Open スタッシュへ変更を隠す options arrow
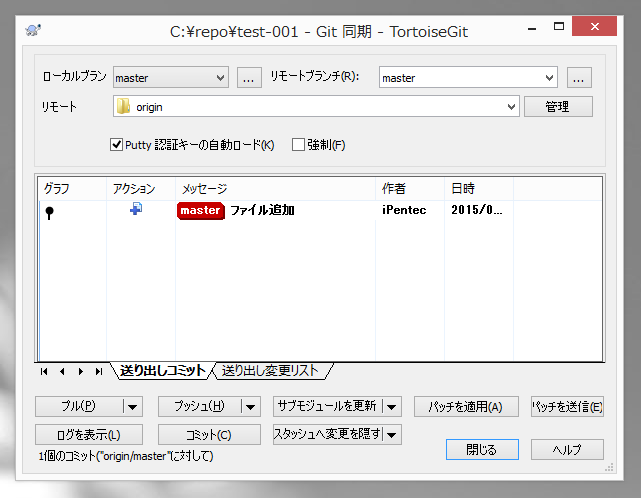Screen dimensions: 641x498 pyautogui.click(x=392, y=435)
